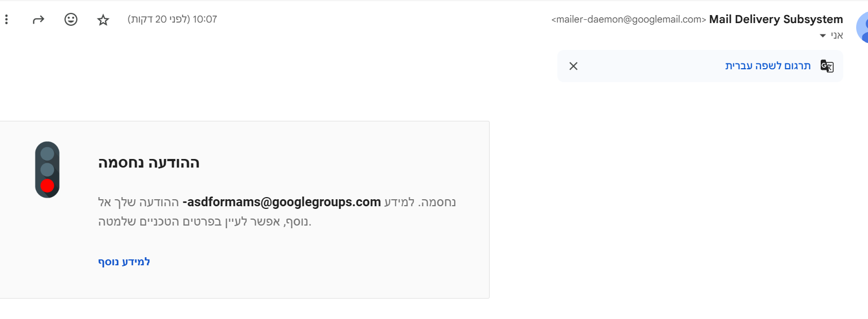Click the ההודעה נחסמה heading
The height and width of the screenshot is (319, 868).
click(149, 163)
